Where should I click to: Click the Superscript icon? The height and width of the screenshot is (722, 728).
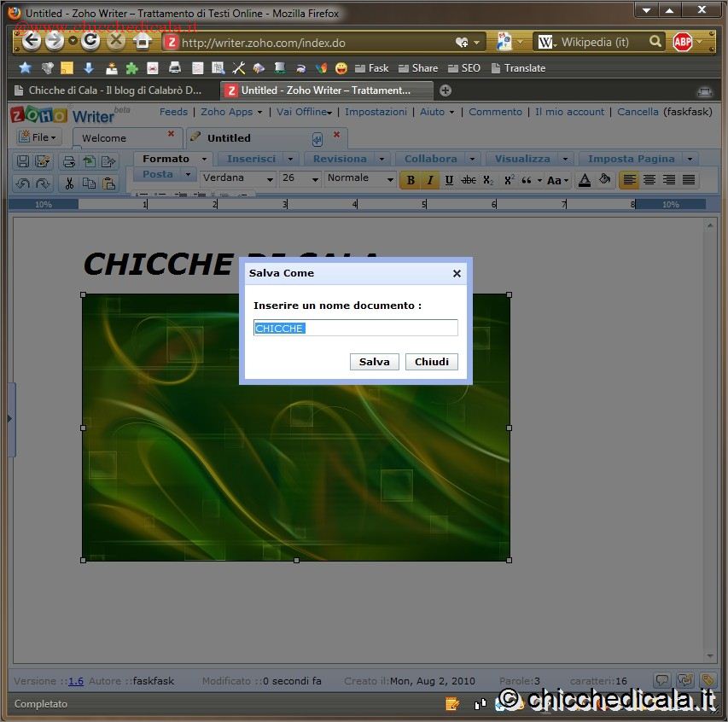[x=509, y=180]
